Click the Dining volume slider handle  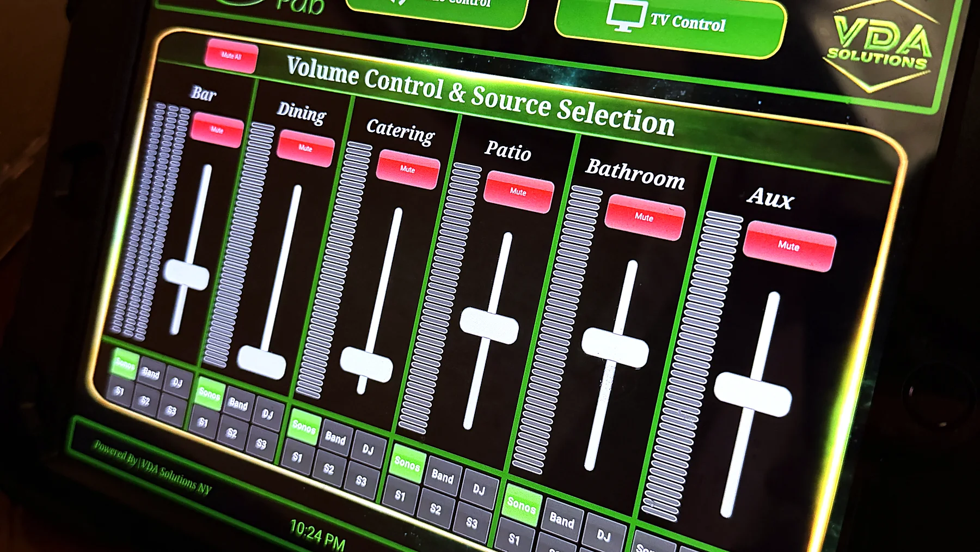click(262, 362)
